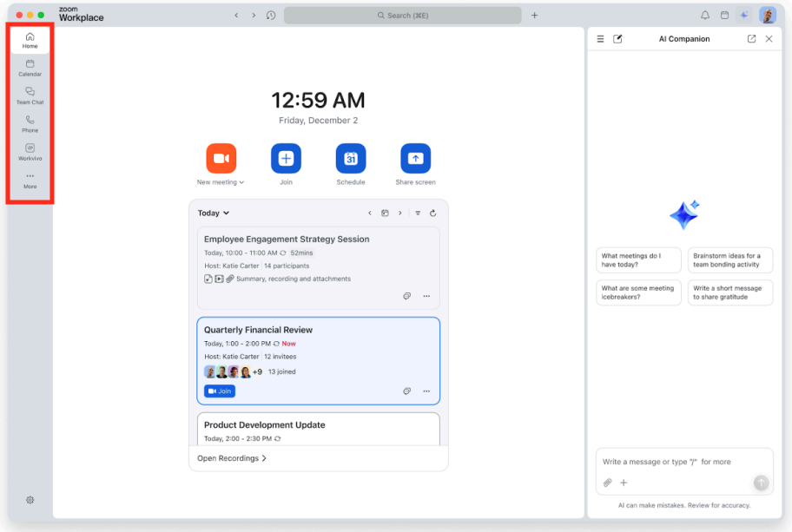The width and height of the screenshot is (792, 532).
Task: Open Recordings link below the meeting list
Action: [x=230, y=457]
